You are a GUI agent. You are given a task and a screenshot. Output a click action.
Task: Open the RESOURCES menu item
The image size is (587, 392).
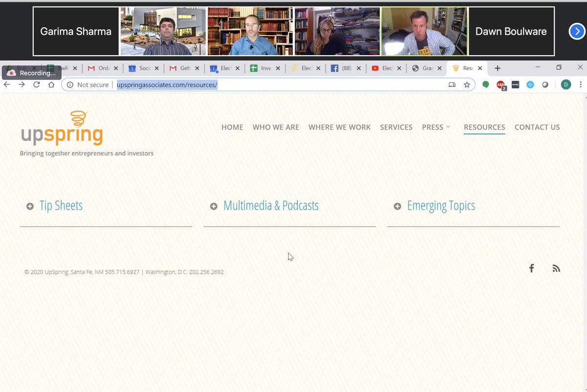[x=484, y=127]
